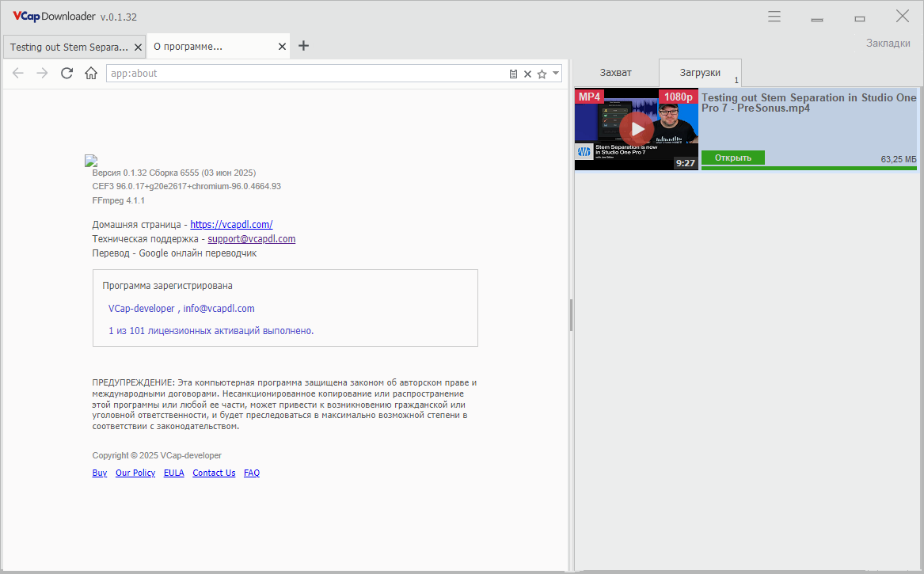Open the EULA link
This screenshot has height=574, width=924.
(174, 473)
